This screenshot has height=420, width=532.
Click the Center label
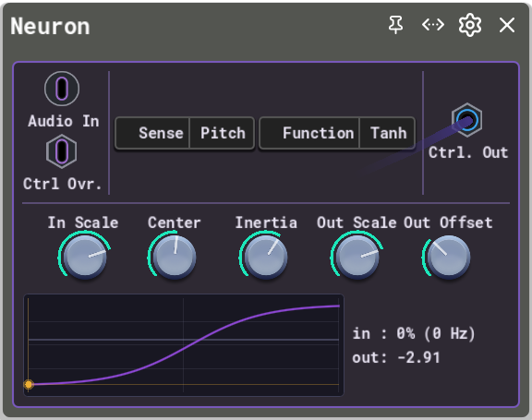(175, 222)
